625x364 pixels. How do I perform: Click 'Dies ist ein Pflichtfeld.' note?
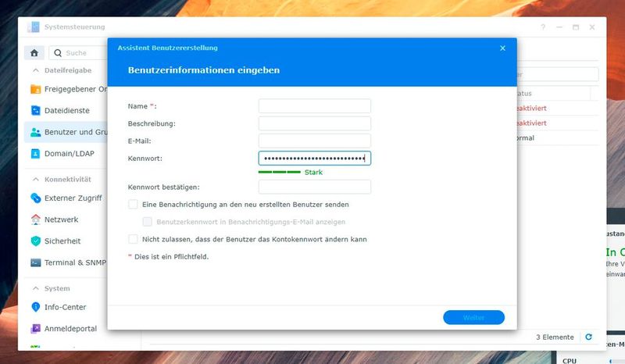[171, 257]
